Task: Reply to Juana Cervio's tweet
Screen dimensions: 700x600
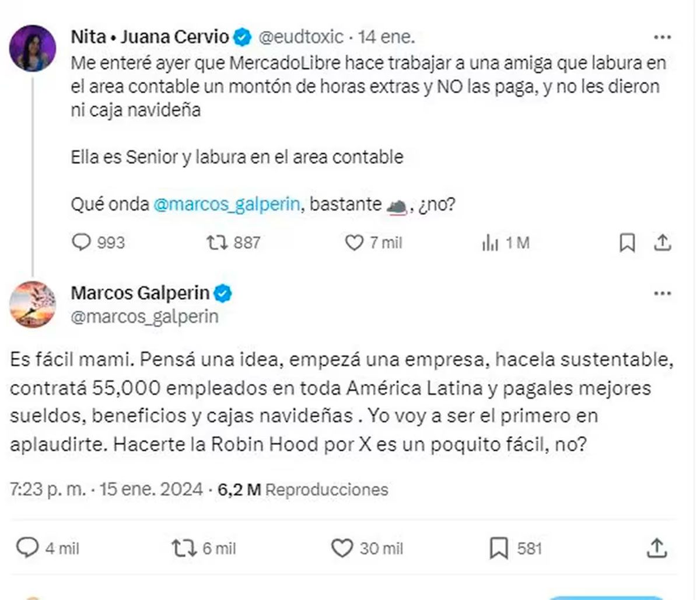Action: pos(81,242)
